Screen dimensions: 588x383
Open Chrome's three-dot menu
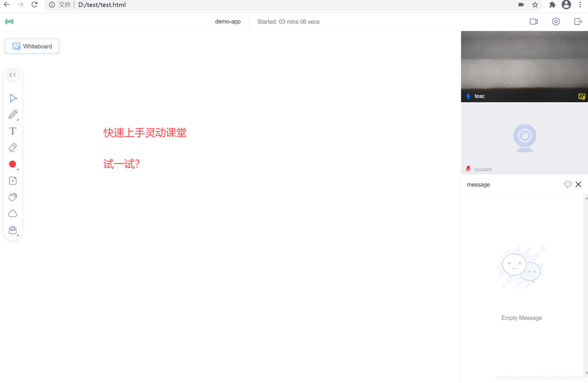click(x=580, y=5)
